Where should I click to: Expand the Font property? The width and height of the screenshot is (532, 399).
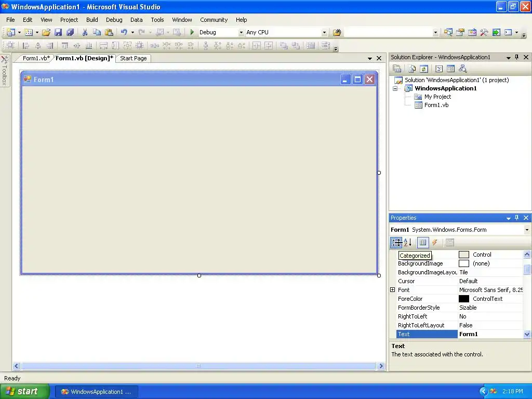393,290
